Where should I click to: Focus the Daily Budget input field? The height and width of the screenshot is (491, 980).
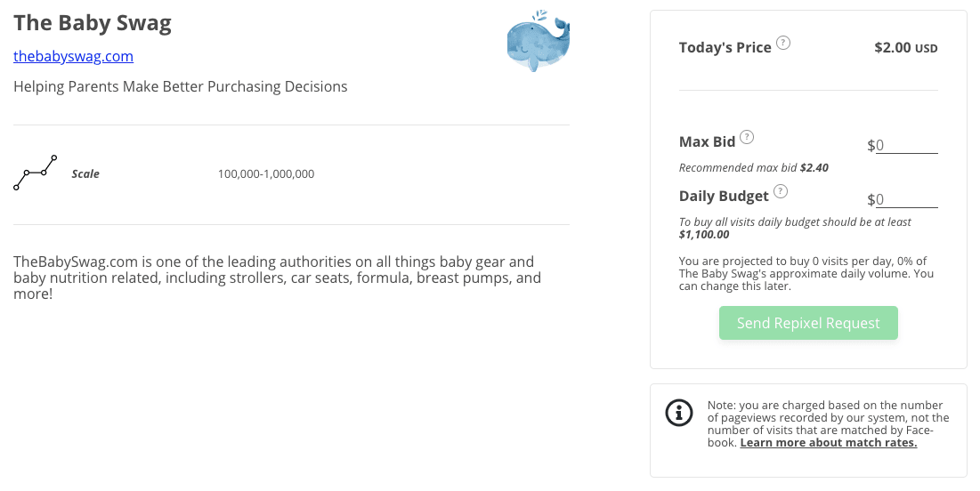click(x=906, y=200)
